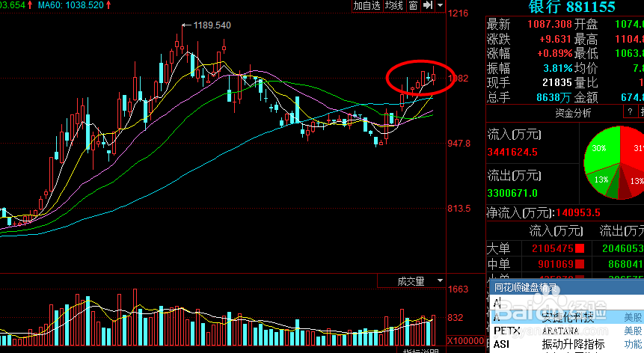This screenshot has width=644, height=353.
Task: Click the 均线 moving average button
Action: [x=394, y=6]
